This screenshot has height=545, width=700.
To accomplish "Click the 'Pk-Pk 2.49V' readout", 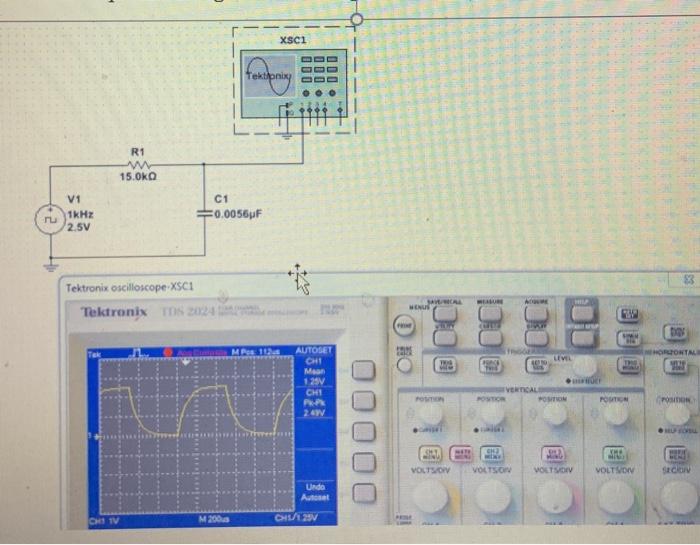I will tap(314, 403).
